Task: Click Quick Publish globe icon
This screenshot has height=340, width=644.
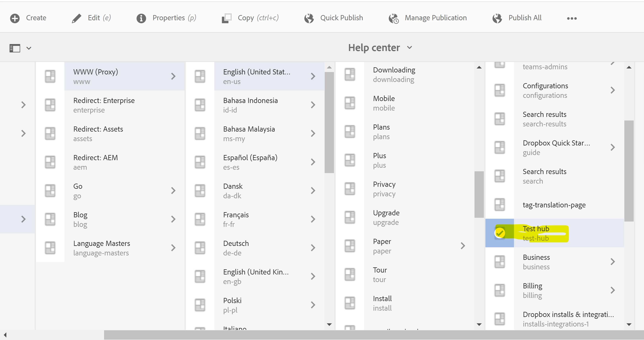Action: click(x=309, y=18)
